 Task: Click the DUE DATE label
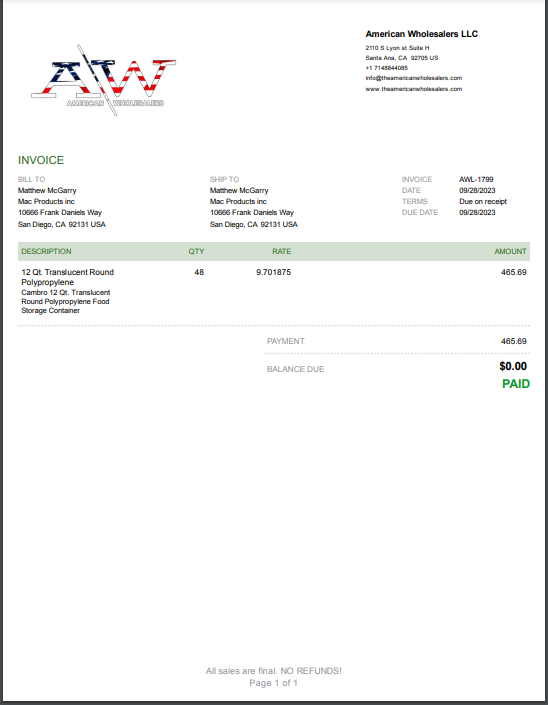coord(420,213)
